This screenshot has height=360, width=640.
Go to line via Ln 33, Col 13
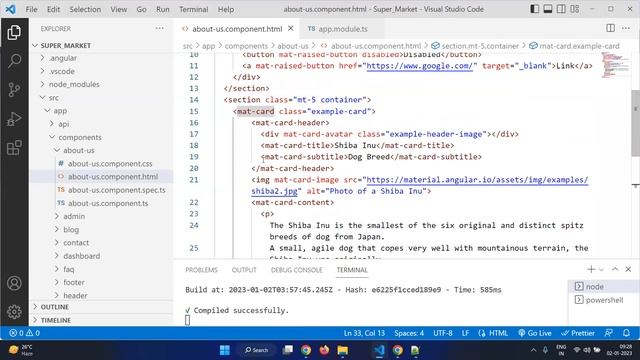click(x=364, y=333)
